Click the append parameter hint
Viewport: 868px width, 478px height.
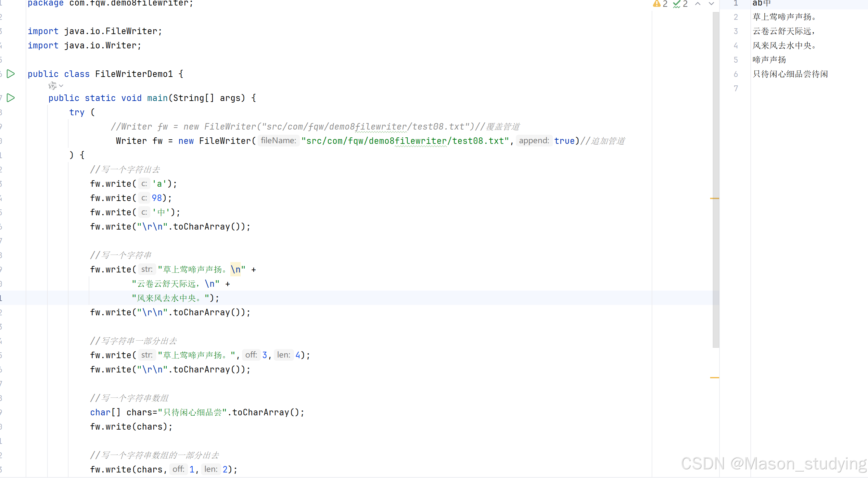(x=534, y=141)
